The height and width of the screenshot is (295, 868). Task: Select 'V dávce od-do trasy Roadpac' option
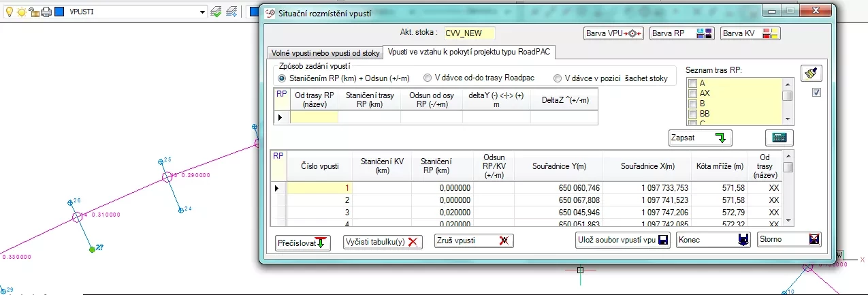428,78
